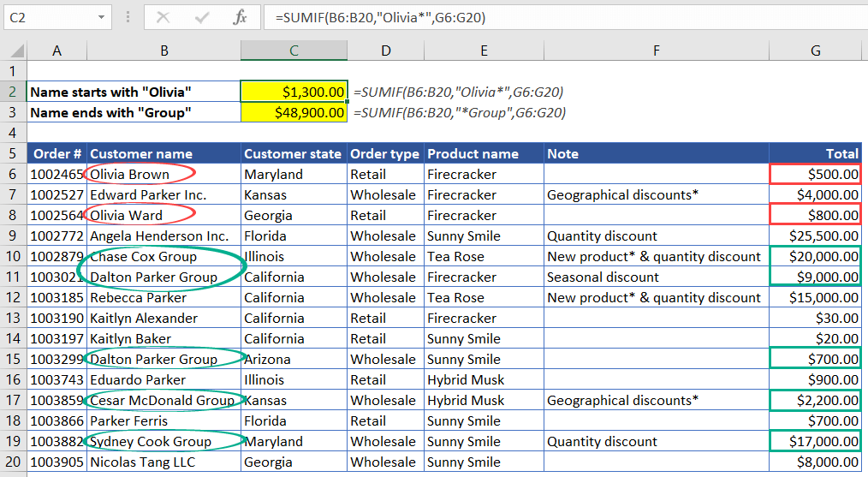Click the Cancel X icon in formula bar
This screenshot has height=477, width=868.
point(163,18)
